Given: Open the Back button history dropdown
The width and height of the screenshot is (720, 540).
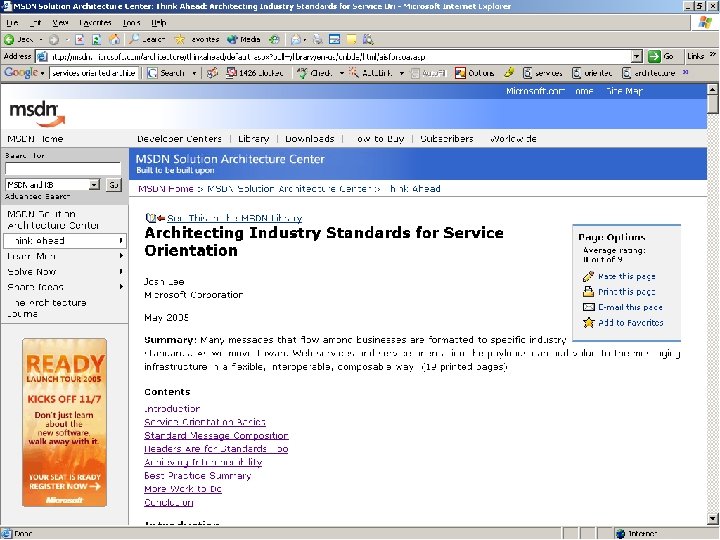Looking at the screenshot, I should coord(41,39).
